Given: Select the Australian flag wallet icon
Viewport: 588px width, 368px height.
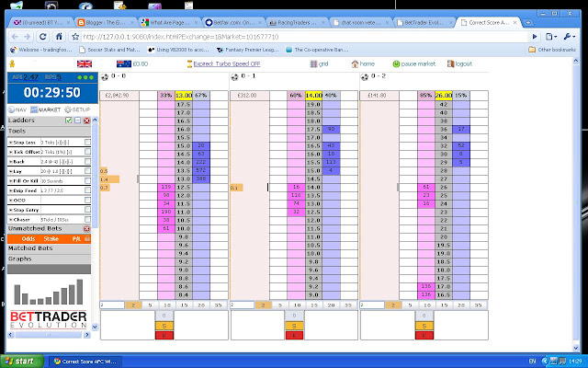Looking at the screenshot, I should (124, 63).
